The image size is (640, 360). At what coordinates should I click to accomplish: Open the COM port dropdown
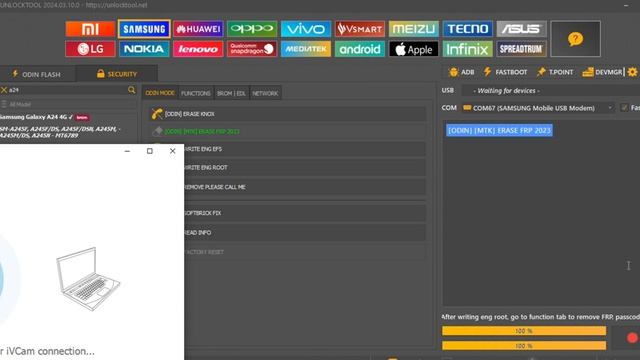538,108
